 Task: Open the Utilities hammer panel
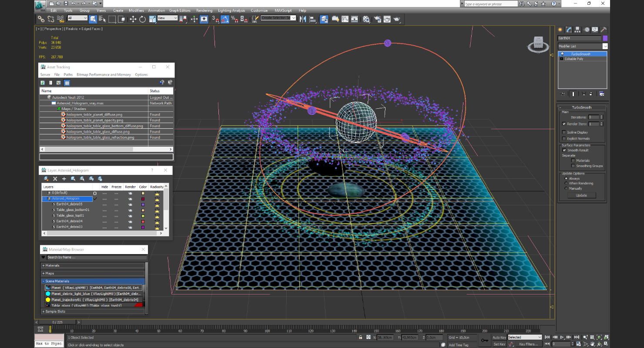point(604,30)
